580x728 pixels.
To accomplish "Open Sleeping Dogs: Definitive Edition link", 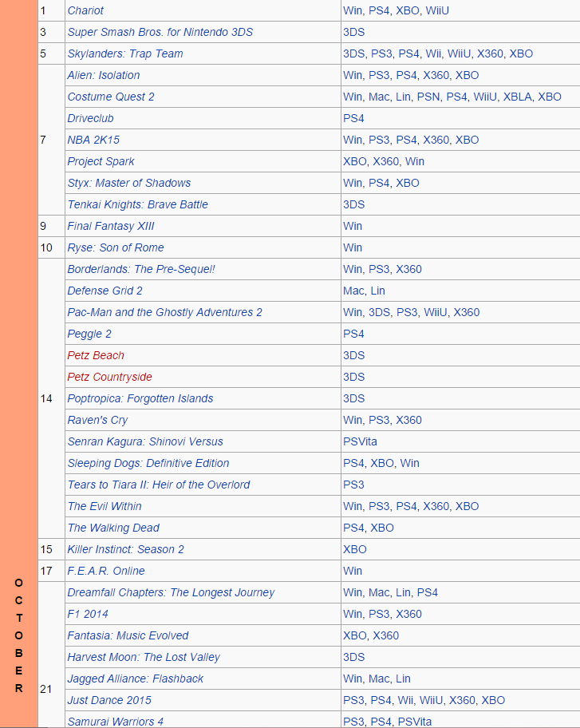I will [148, 463].
